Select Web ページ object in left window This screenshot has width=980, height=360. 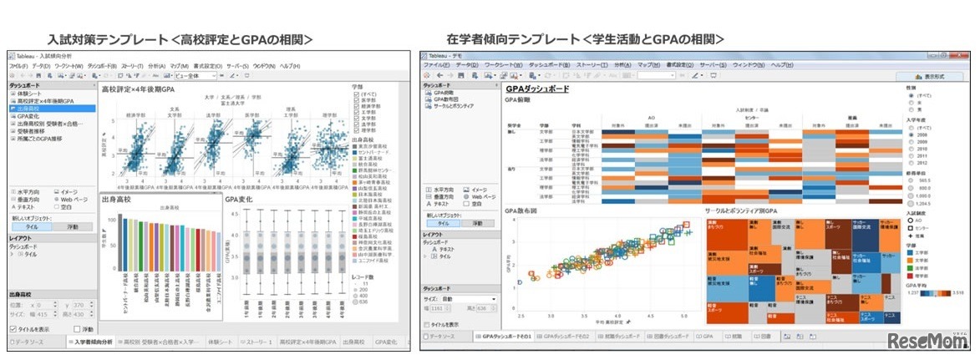pos(71,200)
